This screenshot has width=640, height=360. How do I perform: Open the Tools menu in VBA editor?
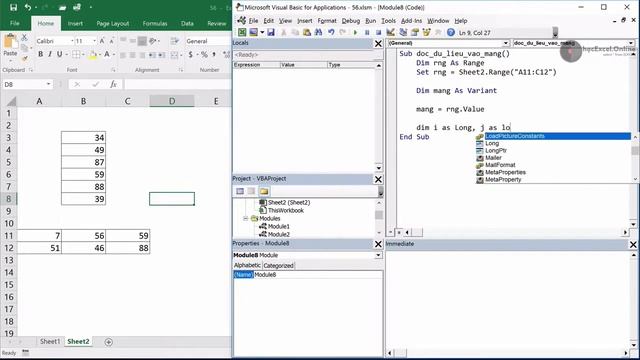pos(388,21)
